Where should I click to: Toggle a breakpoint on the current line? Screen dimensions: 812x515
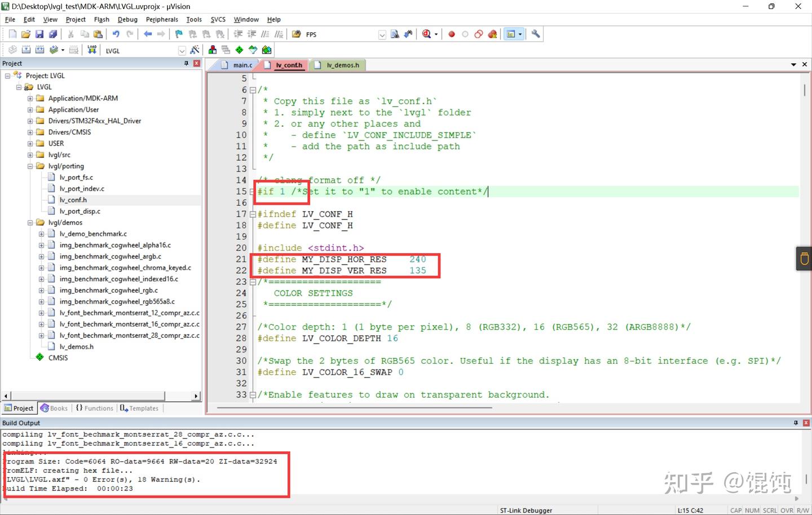[451, 34]
